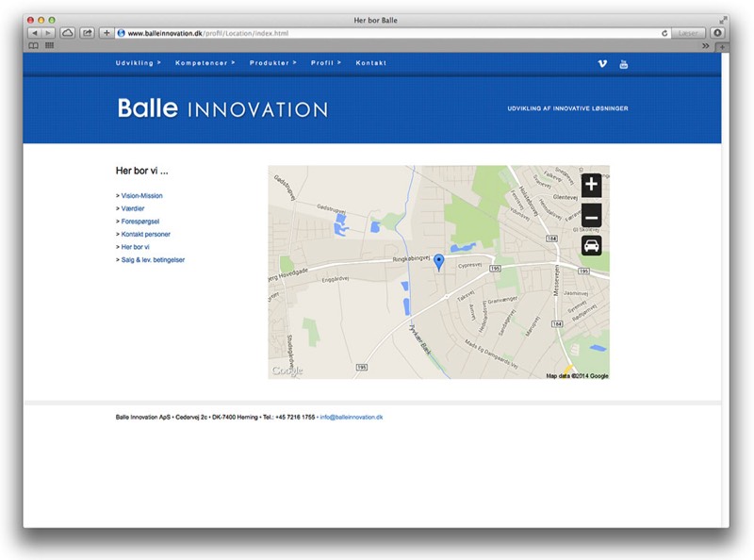Click the plus add bookmark button
754x560 pixels.
click(x=107, y=33)
